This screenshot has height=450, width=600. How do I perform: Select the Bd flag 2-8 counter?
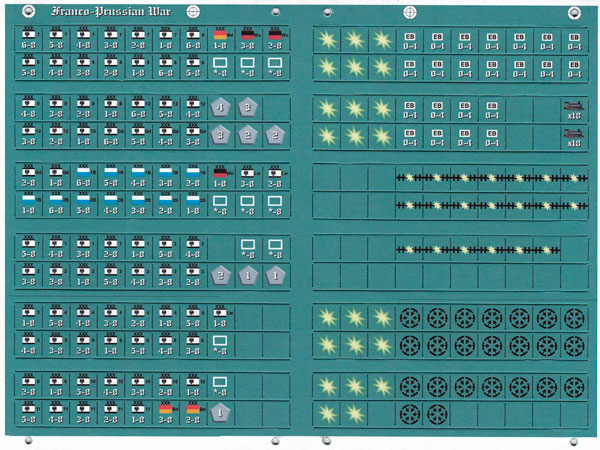point(193,414)
